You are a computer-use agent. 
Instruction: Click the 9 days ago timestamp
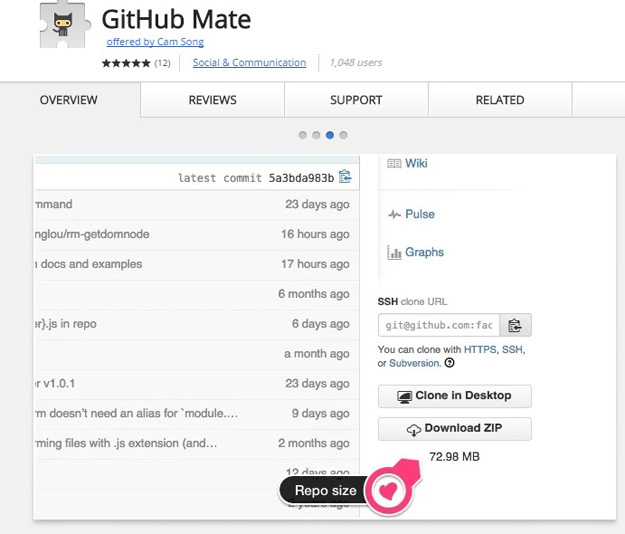point(320,413)
